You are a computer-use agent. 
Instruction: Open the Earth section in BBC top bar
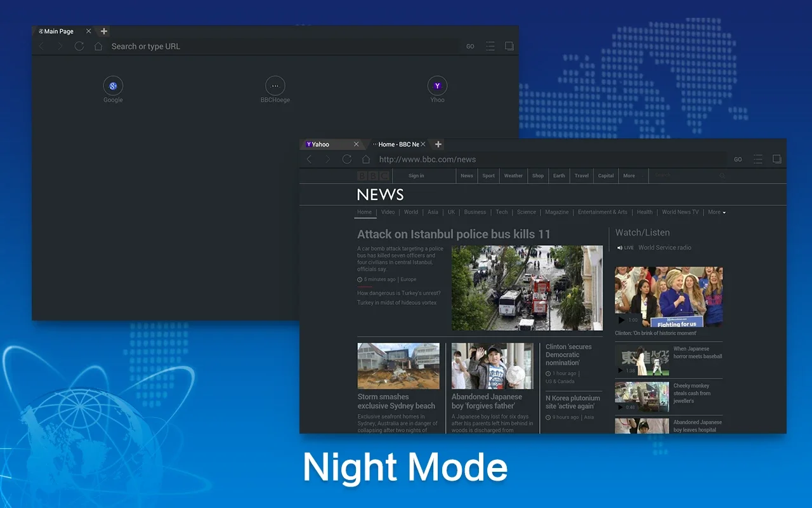pyautogui.click(x=559, y=176)
